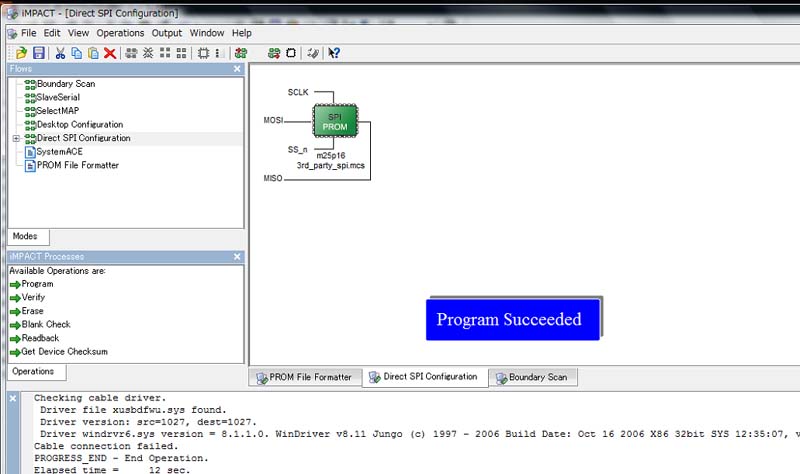Click the m25p16 device label
The width and height of the screenshot is (800, 474).
pos(331,156)
